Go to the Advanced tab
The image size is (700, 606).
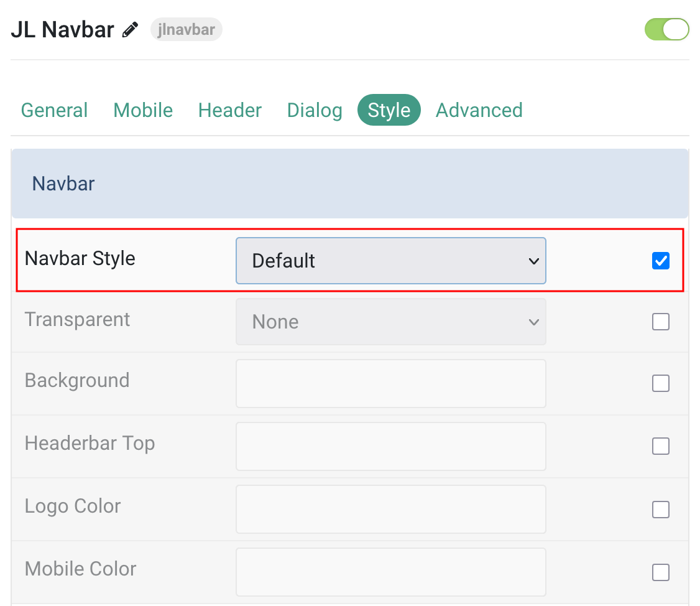click(x=479, y=110)
